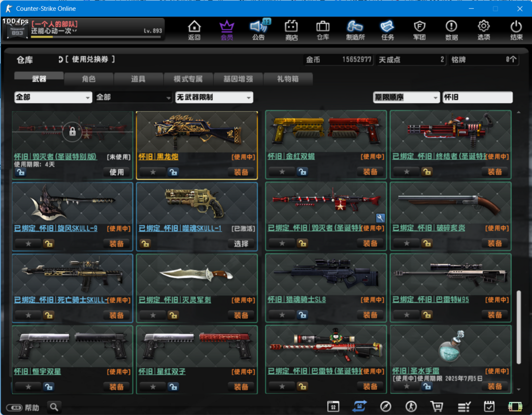This screenshot has height=415, width=532.
Task: Click 装备 button for 怀旧|圣水手雷
Action: [x=495, y=386]
